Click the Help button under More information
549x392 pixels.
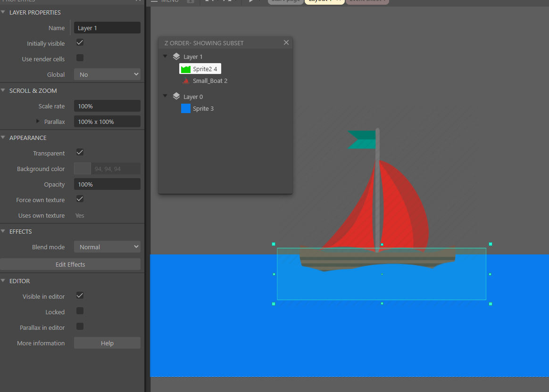click(107, 343)
